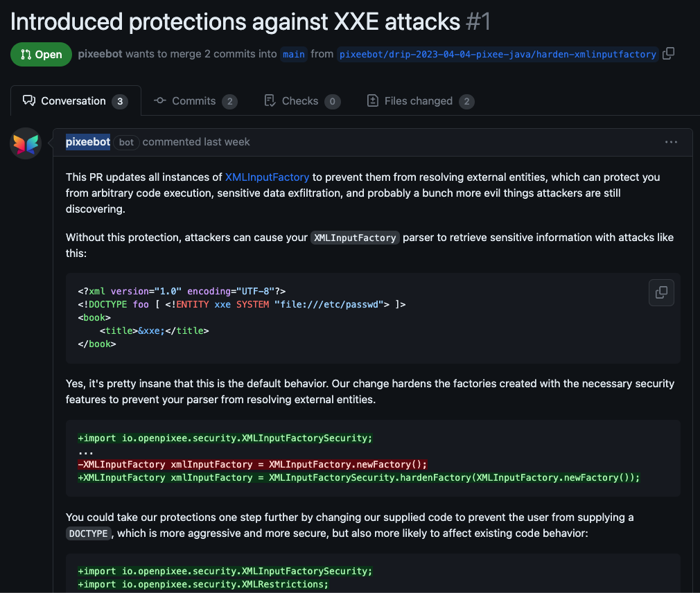Copy the head branch name using copy icon
This screenshot has height=593, width=700.
(x=667, y=53)
